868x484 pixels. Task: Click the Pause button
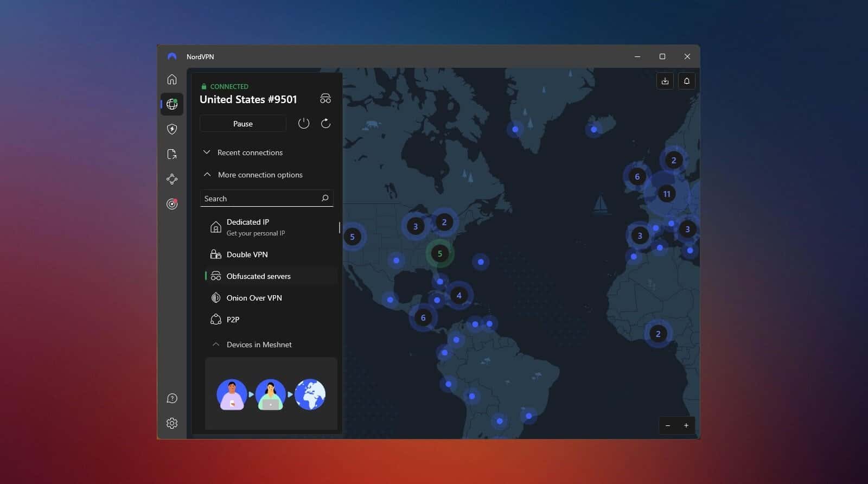(x=243, y=124)
